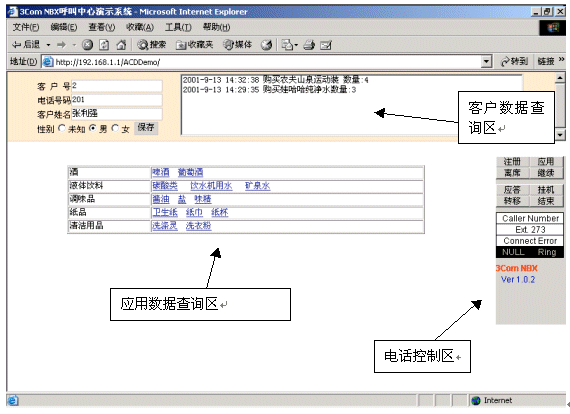Open the 工具(T) menu

point(178,27)
